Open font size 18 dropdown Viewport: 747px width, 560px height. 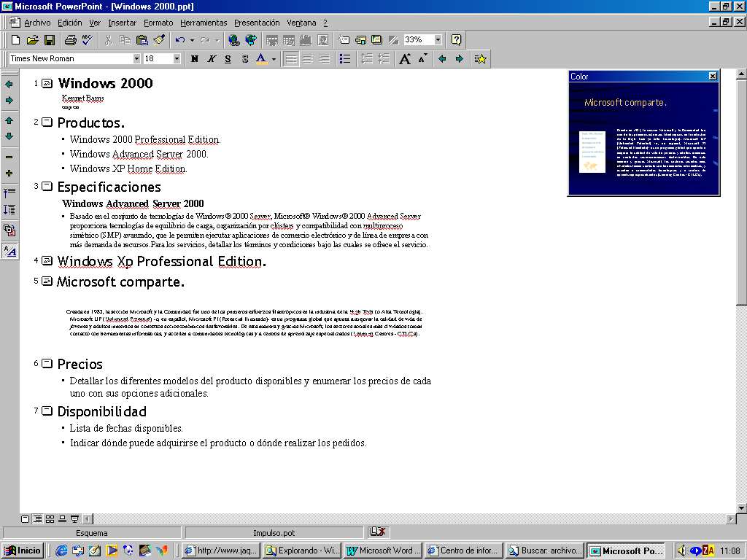tap(177, 58)
